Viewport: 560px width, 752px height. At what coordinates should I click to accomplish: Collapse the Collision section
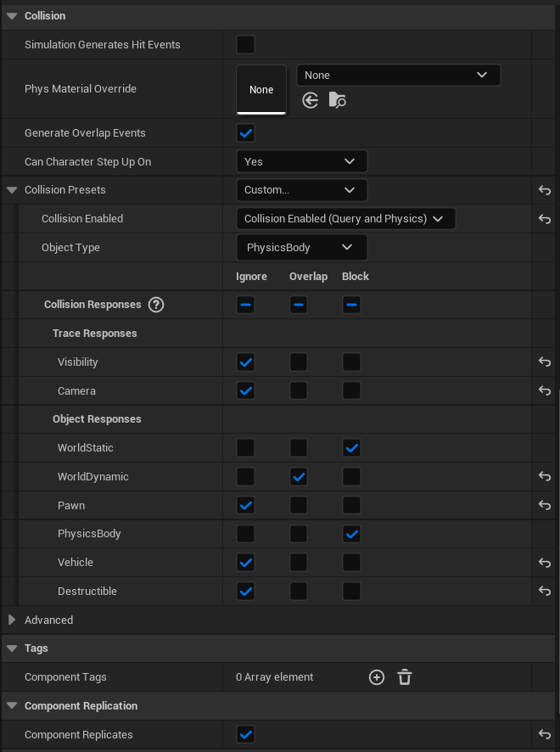[12, 15]
